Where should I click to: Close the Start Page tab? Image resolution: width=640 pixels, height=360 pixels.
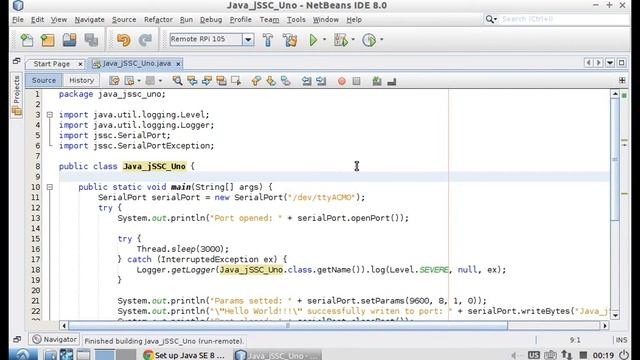(x=80, y=64)
